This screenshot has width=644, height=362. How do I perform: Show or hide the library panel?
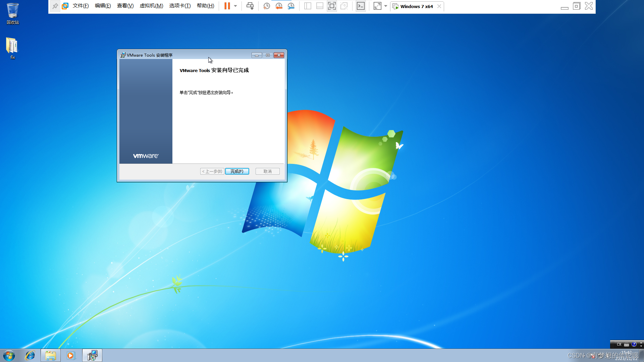[x=307, y=6]
